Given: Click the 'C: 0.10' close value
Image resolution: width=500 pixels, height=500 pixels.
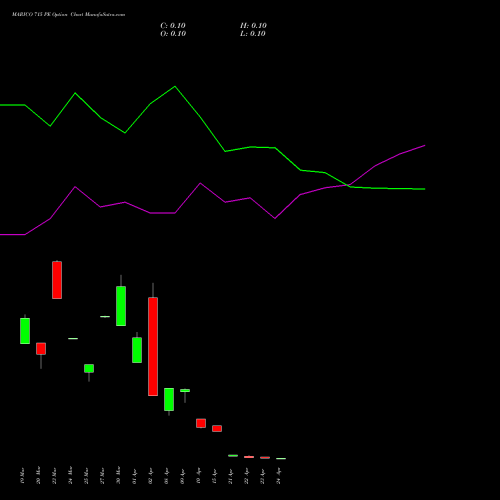Looking at the screenshot, I should 173,26.
